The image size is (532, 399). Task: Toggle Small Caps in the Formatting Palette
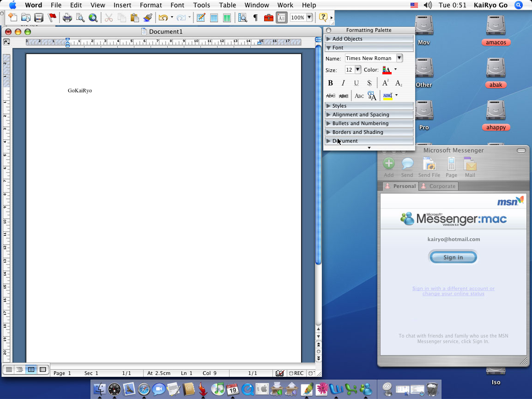pyautogui.click(x=359, y=96)
